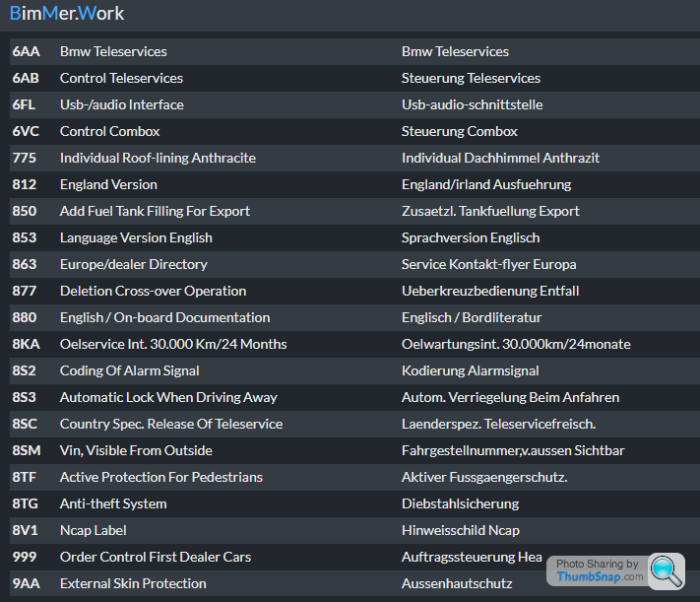This screenshot has height=602, width=700.
Task: Click 'Deletion Cross-over Operation' text
Action: pyautogui.click(x=154, y=291)
